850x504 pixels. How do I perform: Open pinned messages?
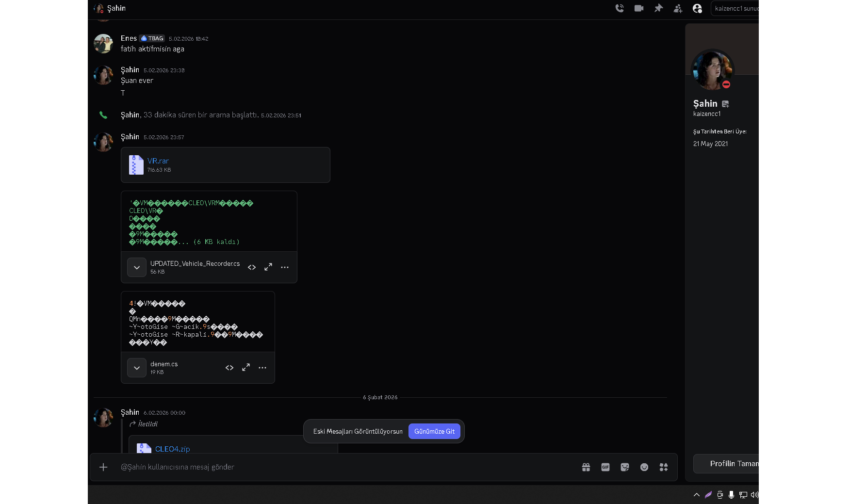tap(658, 8)
